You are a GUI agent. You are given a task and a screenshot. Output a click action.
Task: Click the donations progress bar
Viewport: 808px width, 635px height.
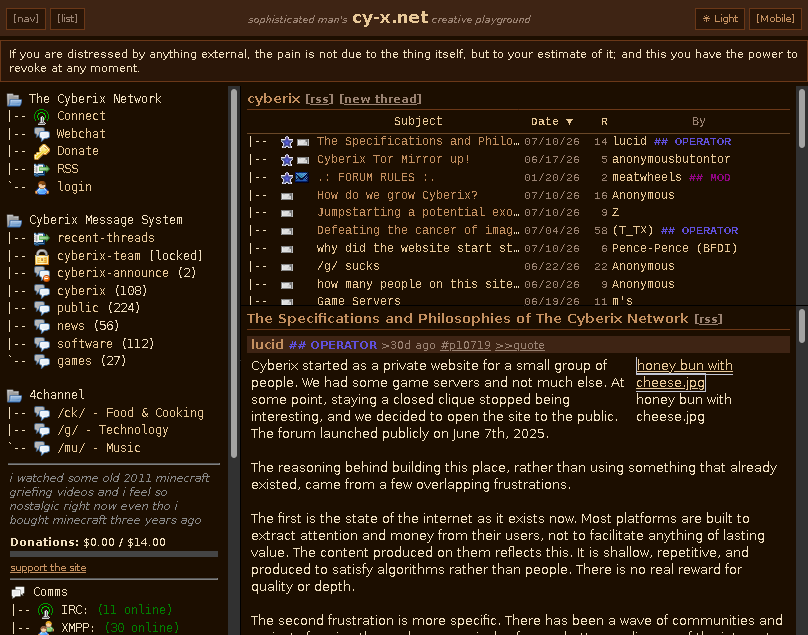[x=114, y=555]
